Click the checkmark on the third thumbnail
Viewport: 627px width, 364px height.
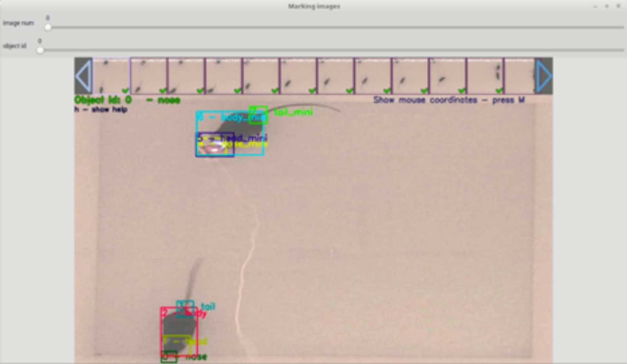pyautogui.click(x=200, y=90)
